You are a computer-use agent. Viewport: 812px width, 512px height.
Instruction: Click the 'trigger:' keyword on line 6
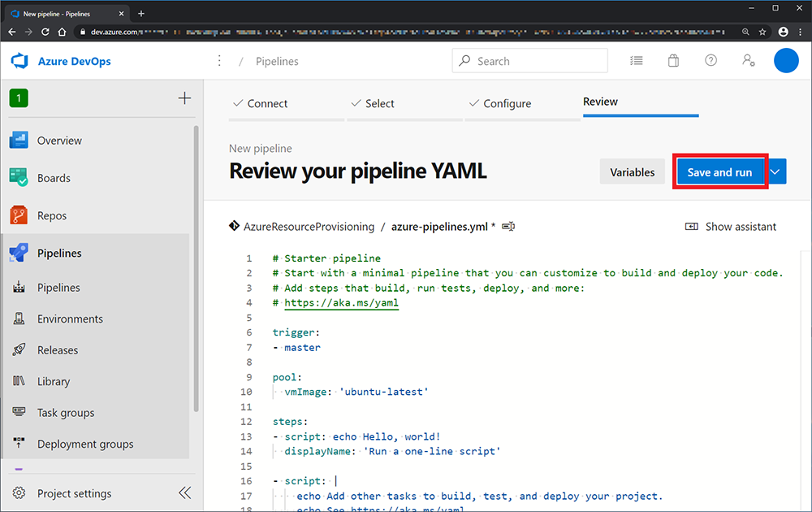296,332
